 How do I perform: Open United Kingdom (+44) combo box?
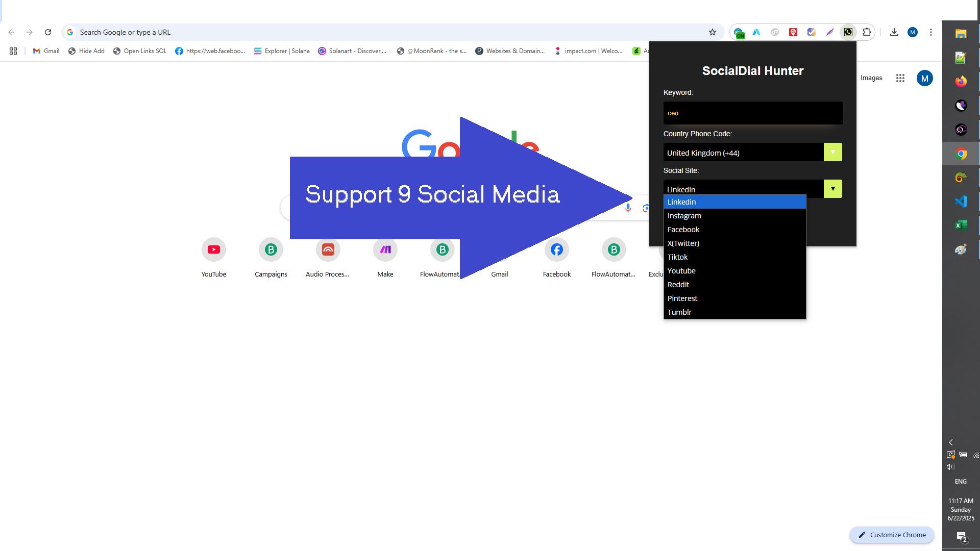tap(743, 153)
